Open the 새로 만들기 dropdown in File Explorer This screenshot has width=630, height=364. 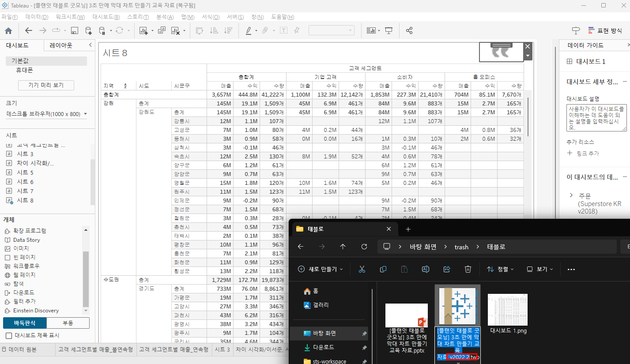click(x=321, y=269)
